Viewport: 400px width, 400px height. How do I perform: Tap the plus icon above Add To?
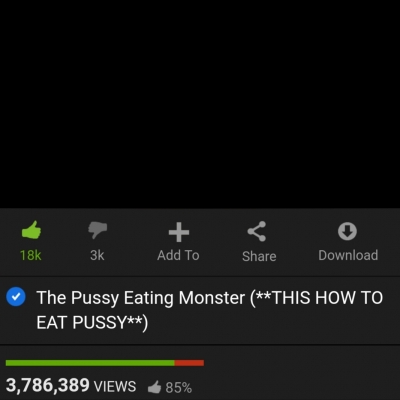179,232
